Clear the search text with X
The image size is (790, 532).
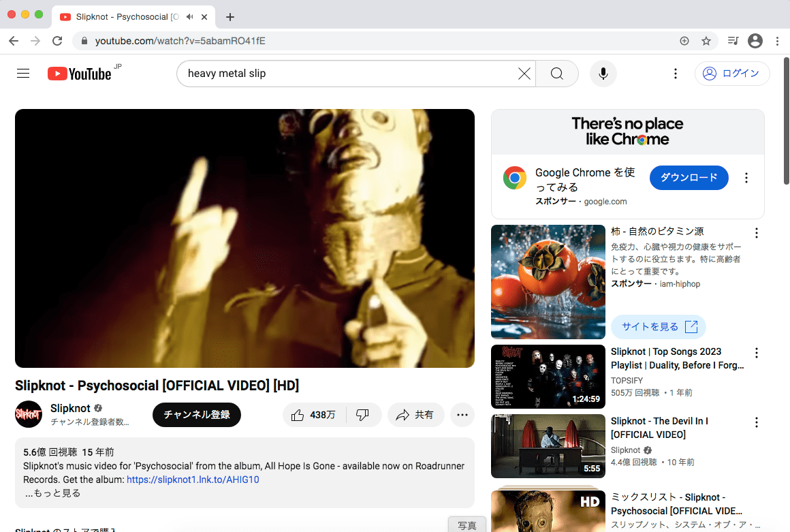pyautogui.click(x=524, y=74)
